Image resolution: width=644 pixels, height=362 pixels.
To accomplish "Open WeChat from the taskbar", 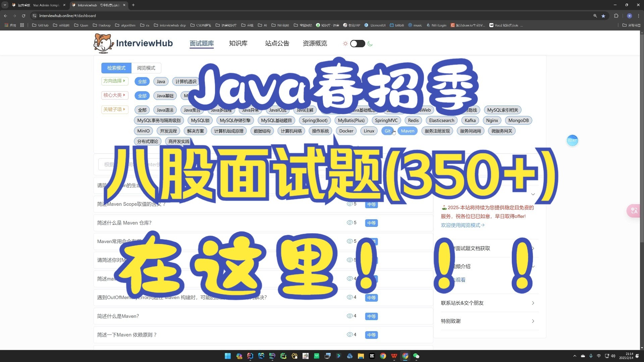I will (416, 356).
